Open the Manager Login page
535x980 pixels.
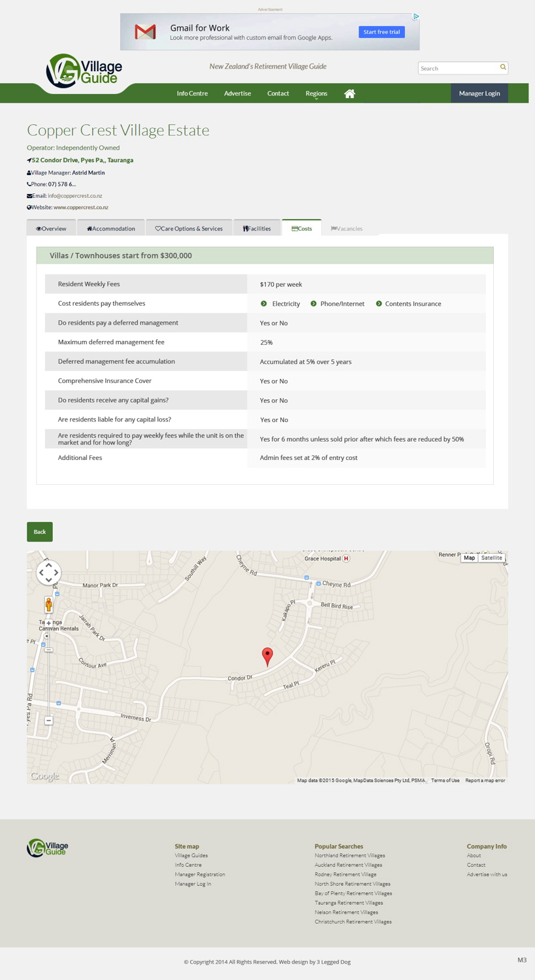pos(479,93)
